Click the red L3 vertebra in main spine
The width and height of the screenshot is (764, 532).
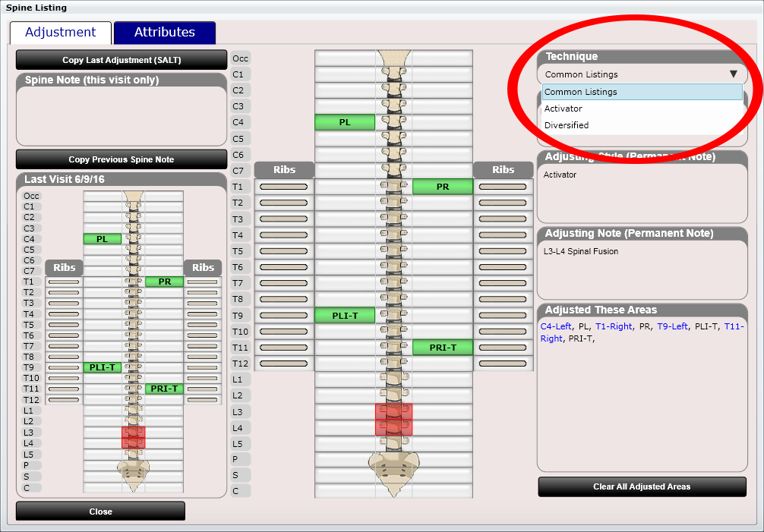[x=393, y=411]
